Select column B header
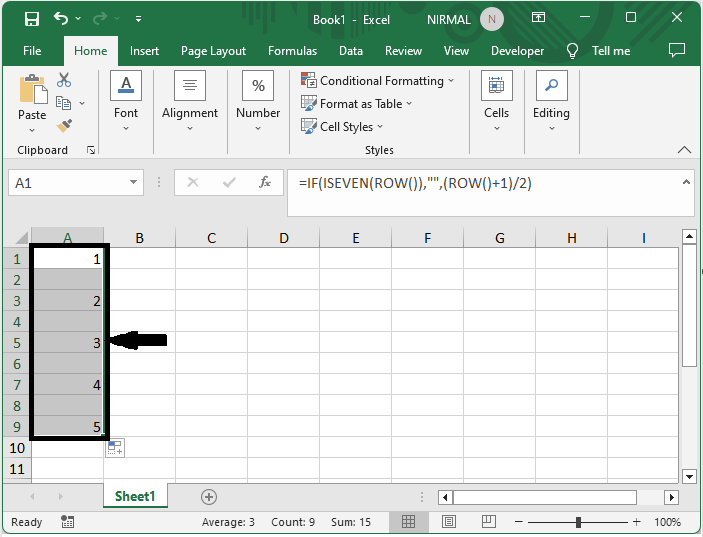 (x=139, y=238)
